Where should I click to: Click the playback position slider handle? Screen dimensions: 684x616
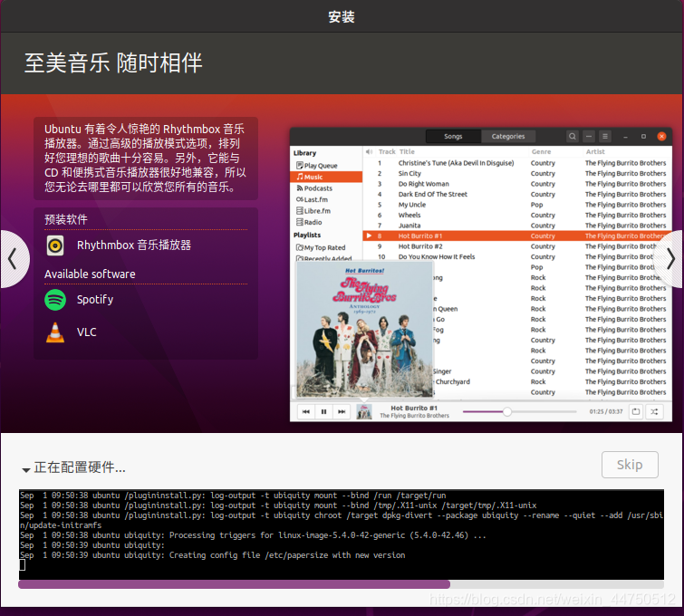tap(507, 411)
